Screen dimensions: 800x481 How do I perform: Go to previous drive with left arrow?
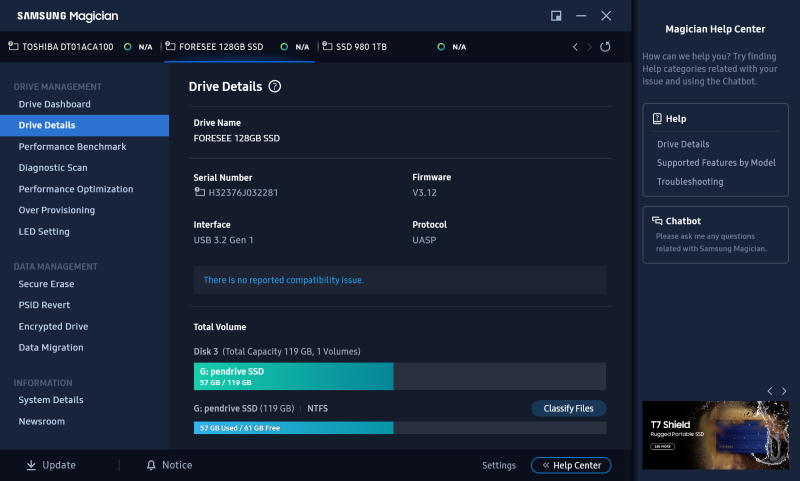575,47
